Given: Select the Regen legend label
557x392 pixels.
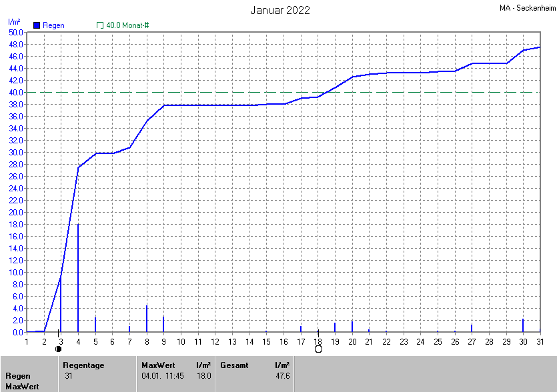Looking at the screenshot, I should (x=53, y=25).
